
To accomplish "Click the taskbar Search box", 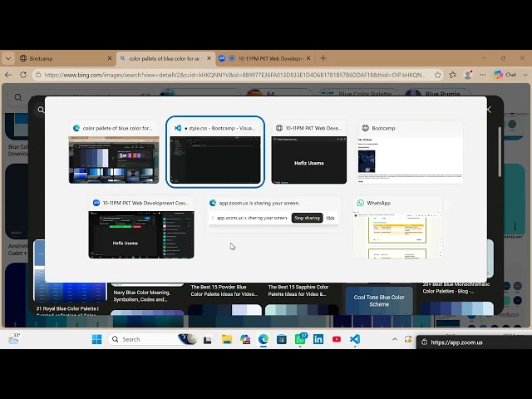I will [x=153, y=339].
